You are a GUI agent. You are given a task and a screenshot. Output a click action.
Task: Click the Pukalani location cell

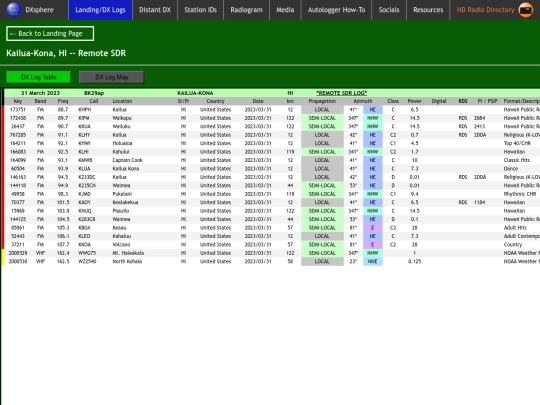coord(122,194)
